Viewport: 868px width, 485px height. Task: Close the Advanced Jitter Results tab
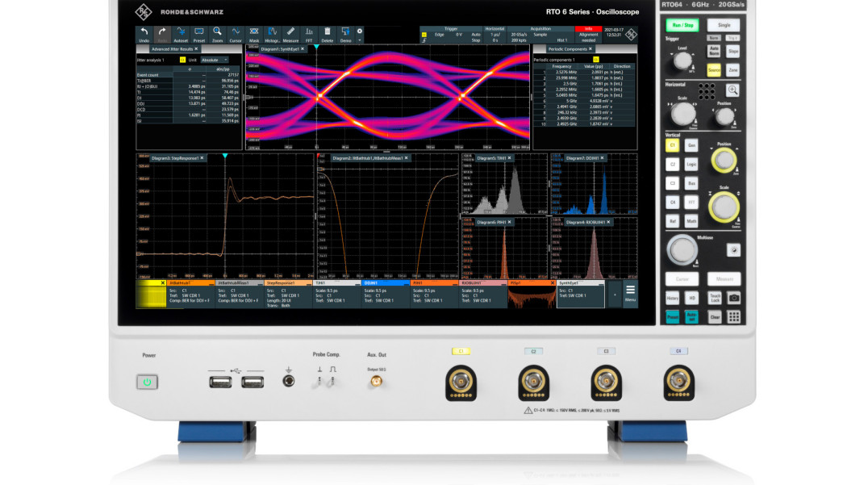196,48
